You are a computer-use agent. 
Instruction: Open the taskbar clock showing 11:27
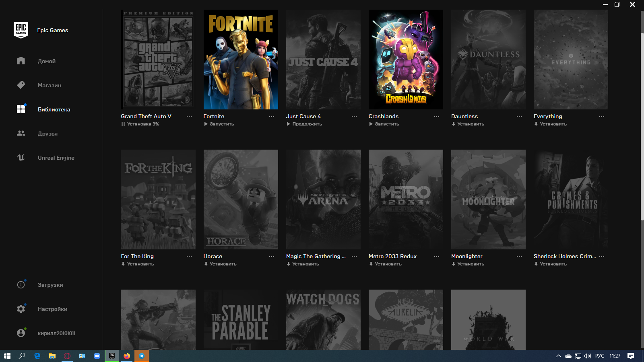[615, 356]
